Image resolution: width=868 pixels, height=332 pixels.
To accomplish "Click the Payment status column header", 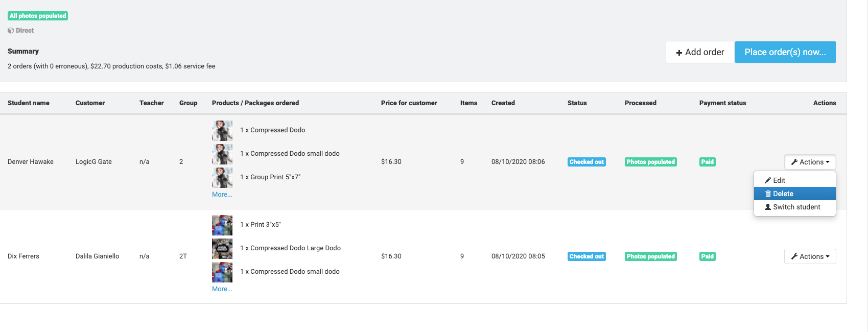I will (x=722, y=103).
